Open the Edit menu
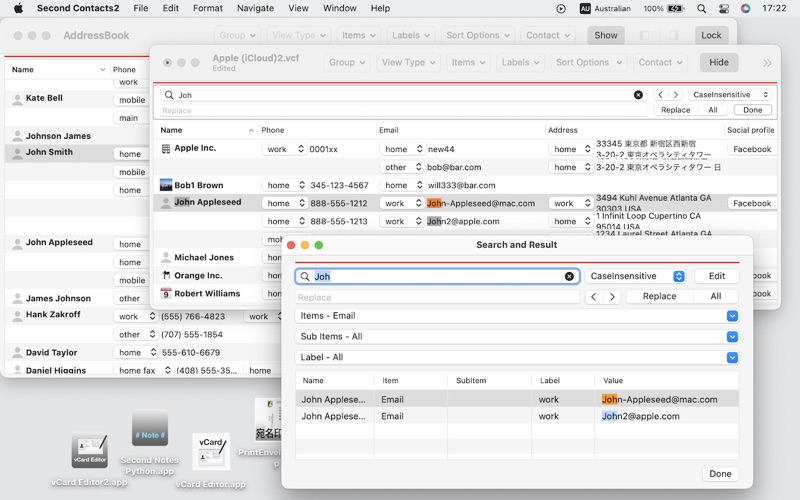This screenshot has width=800, height=500. pyautogui.click(x=170, y=8)
